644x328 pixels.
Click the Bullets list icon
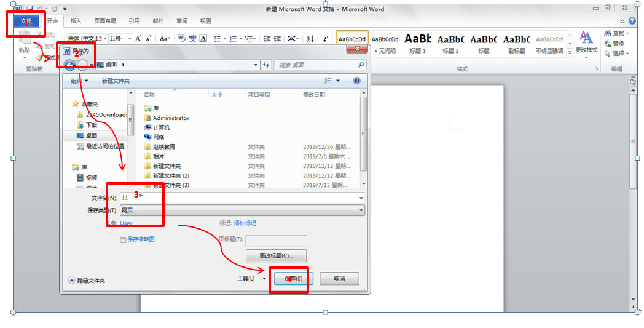click(x=218, y=39)
